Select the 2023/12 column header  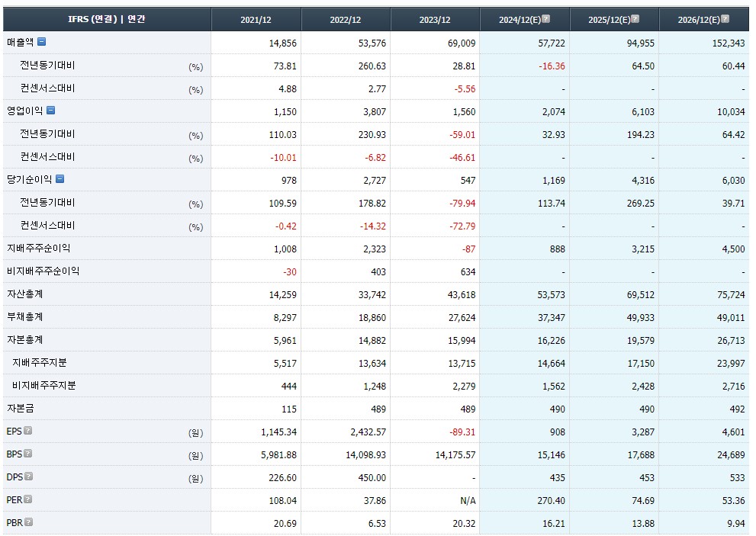point(435,20)
